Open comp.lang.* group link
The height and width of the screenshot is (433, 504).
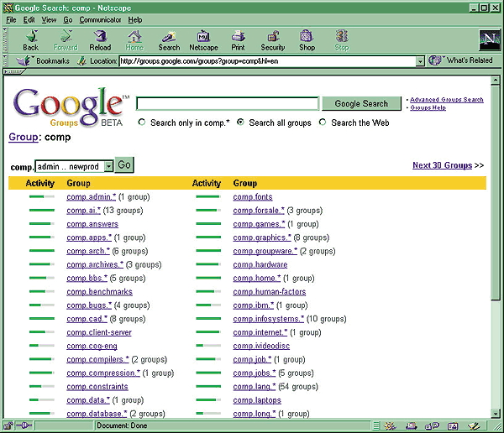click(255, 386)
